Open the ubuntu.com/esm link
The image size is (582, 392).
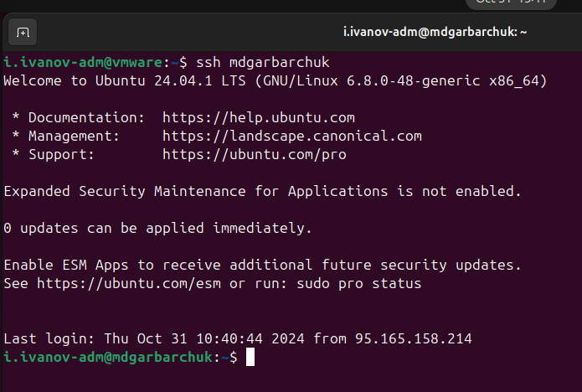(129, 283)
